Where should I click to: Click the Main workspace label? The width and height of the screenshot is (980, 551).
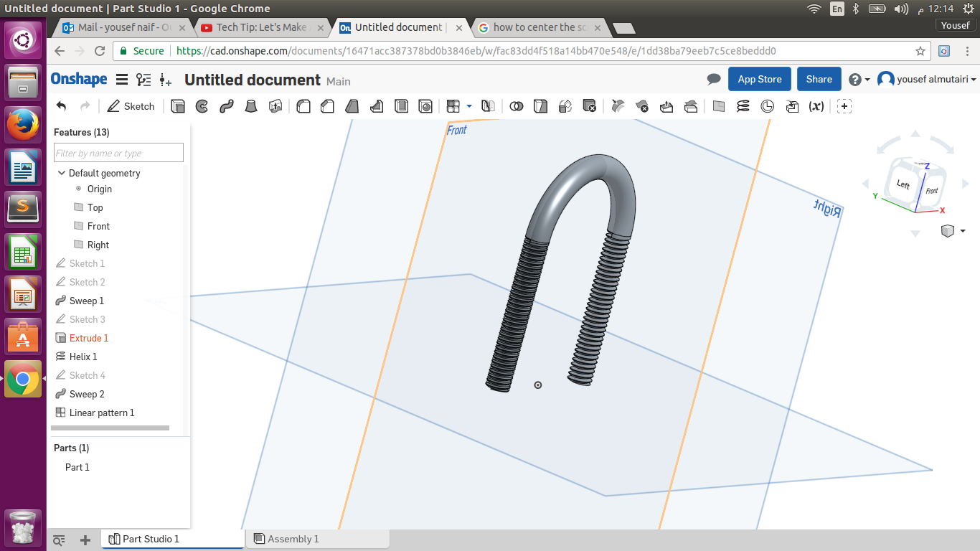pyautogui.click(x=339, y=82)
